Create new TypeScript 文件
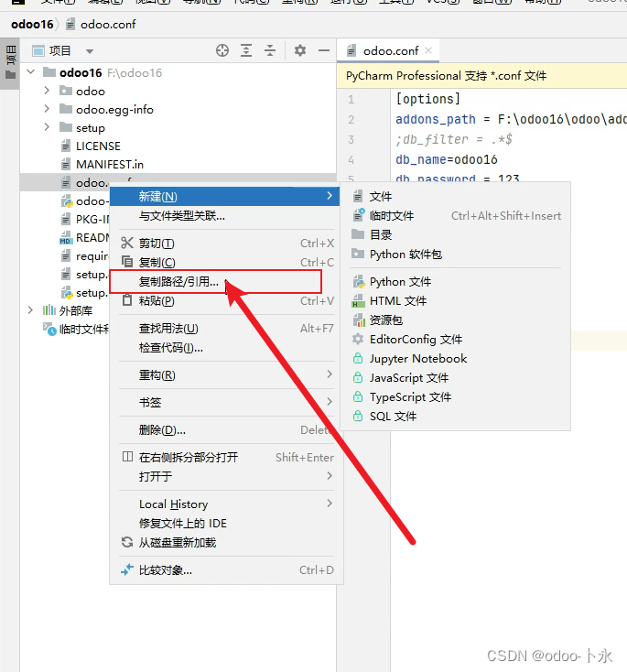This screenshot has height=672, width=627. pyautogui.click(x=456, y=396)
